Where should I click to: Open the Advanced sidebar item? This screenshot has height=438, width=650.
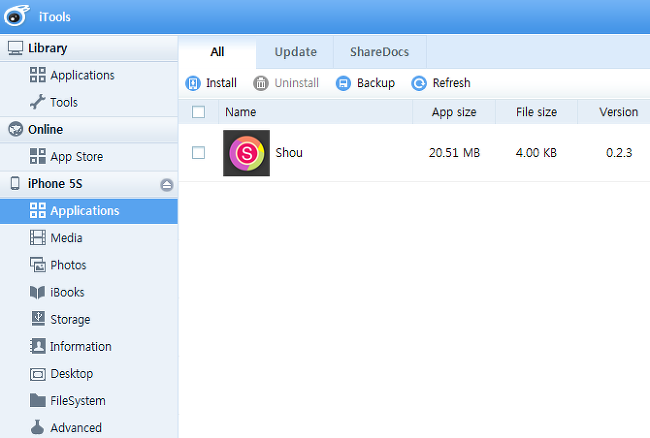click(89, 427)
